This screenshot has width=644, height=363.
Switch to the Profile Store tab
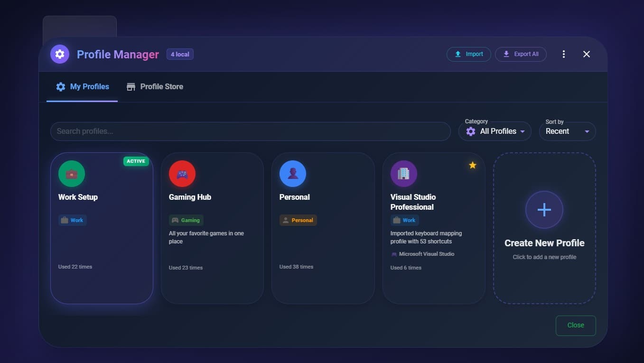155,86
